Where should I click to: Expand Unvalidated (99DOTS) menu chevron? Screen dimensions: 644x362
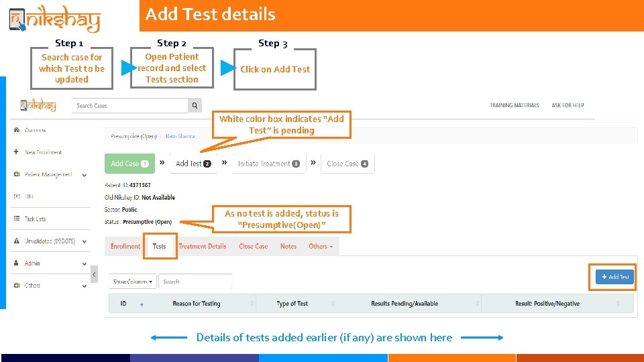(85, 242)
